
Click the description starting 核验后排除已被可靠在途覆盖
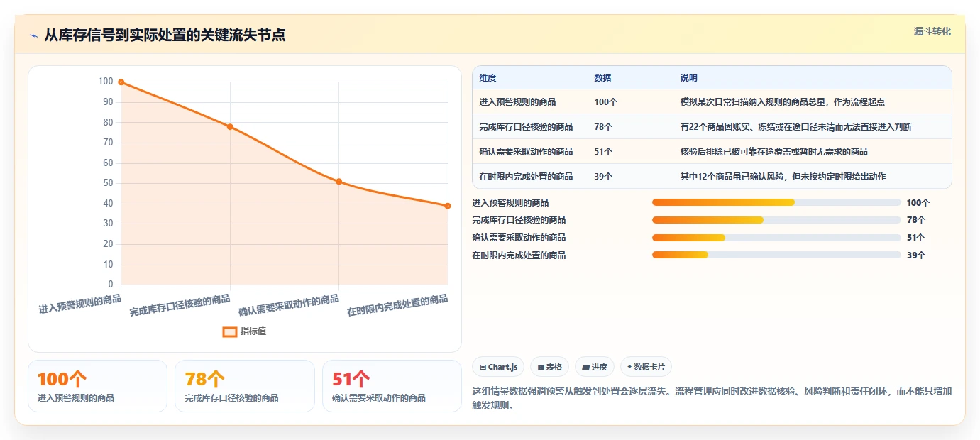pyautogui.click(x=773, y=152)
